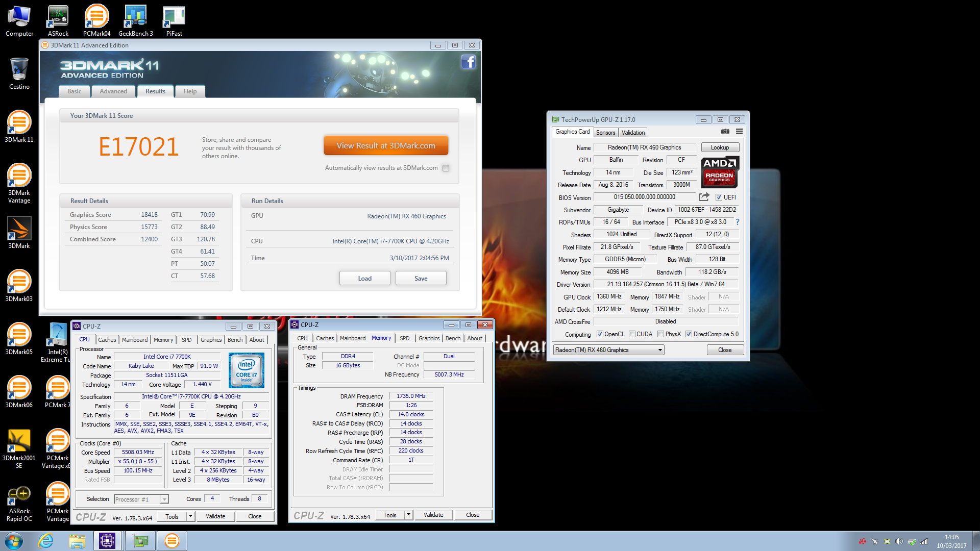Click Save button in Run Details
The height and width of the screenshot is (551, 980).
421,278
